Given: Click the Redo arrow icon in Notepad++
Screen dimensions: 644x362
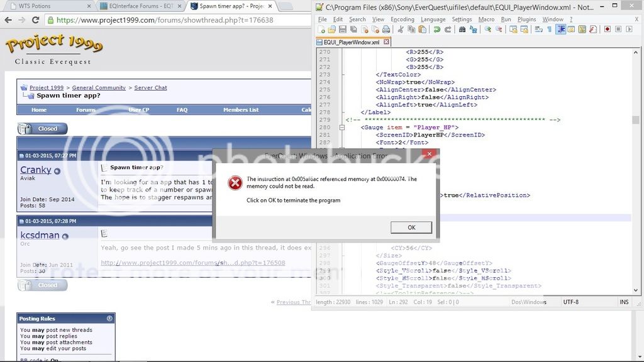Looking at the screenshot, I should (x=448, y=30).
